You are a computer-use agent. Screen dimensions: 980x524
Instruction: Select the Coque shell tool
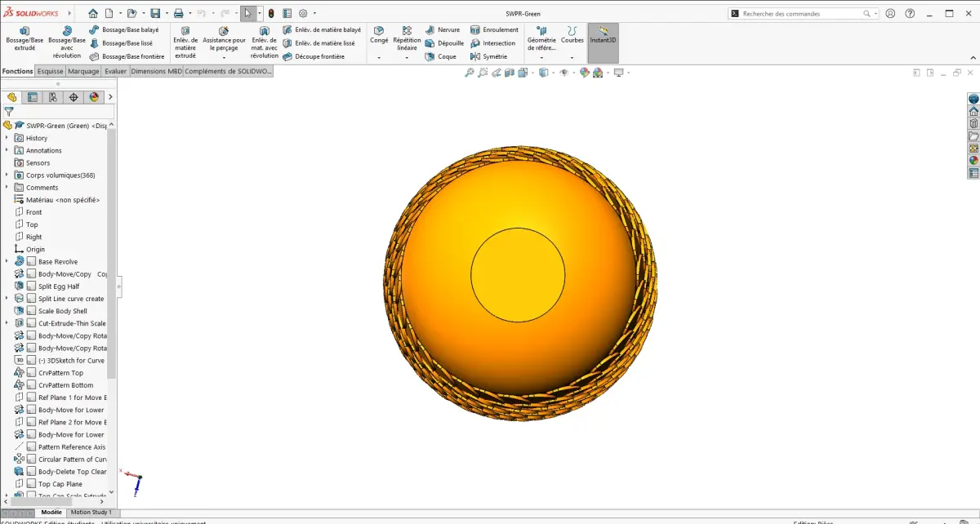[x=441, y=56]
